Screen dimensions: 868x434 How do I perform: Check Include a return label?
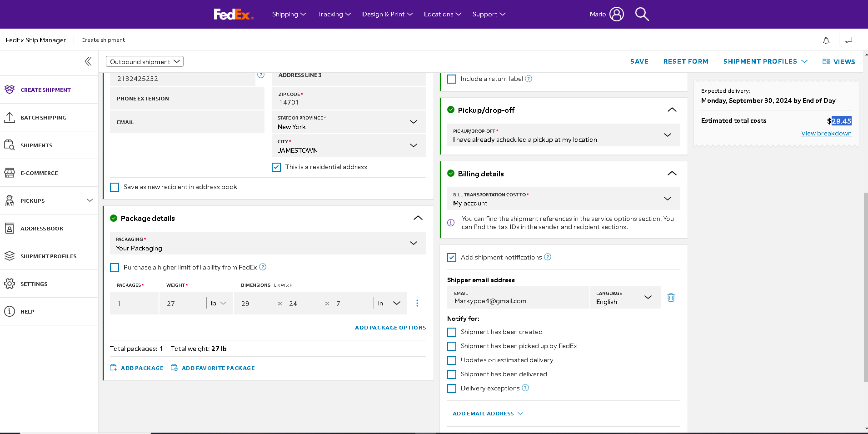[452, 79]
